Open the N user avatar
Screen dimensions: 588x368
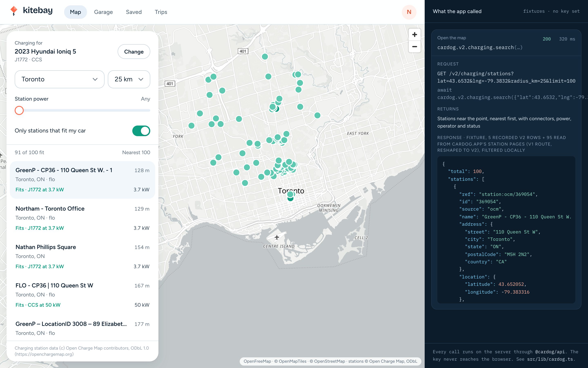pos(409,12)
